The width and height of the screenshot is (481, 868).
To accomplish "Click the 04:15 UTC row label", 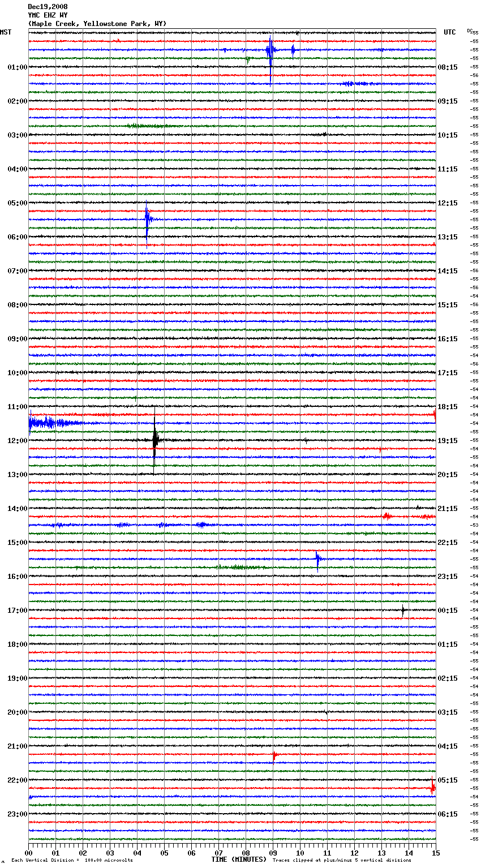I will click(448, 746).
